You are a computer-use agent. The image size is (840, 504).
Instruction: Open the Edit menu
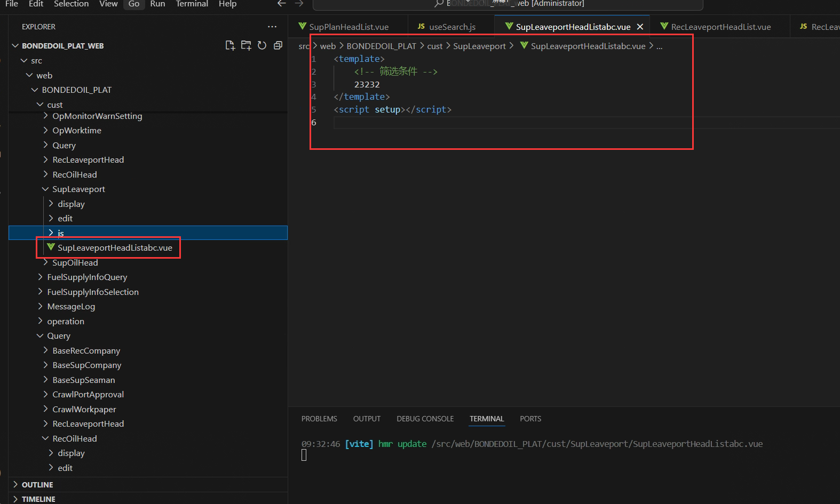(x=36, y=4)
